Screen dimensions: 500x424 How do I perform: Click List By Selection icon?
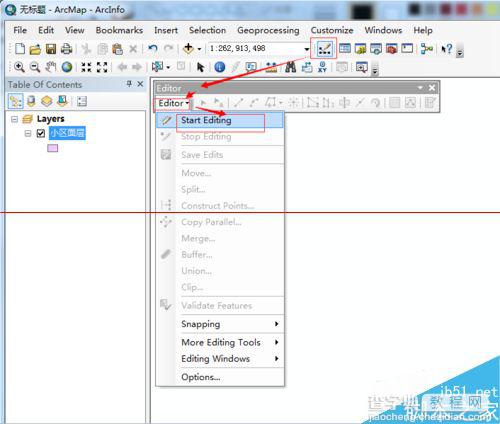tap(63, 101)
